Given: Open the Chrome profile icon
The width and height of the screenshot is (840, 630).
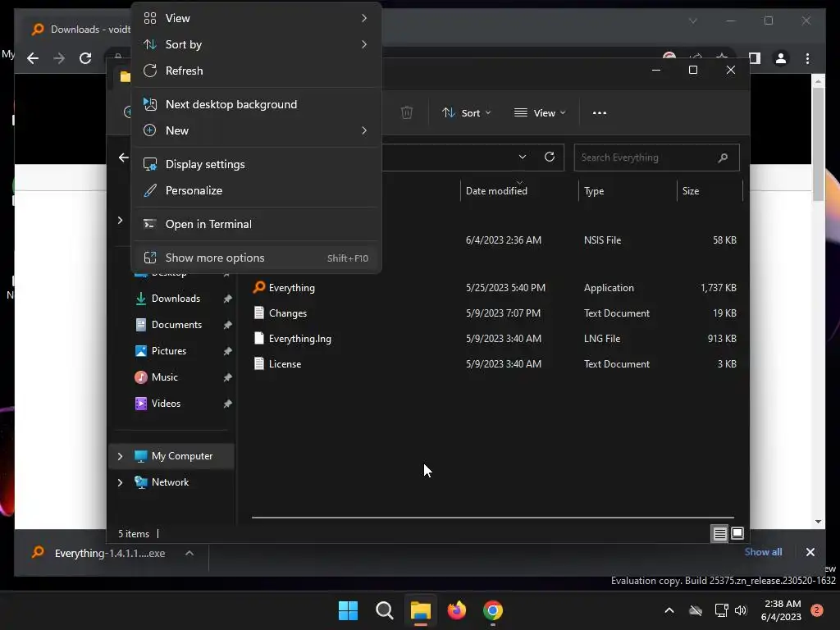Looking at the screenshot, I should click(x=781, y=58).
